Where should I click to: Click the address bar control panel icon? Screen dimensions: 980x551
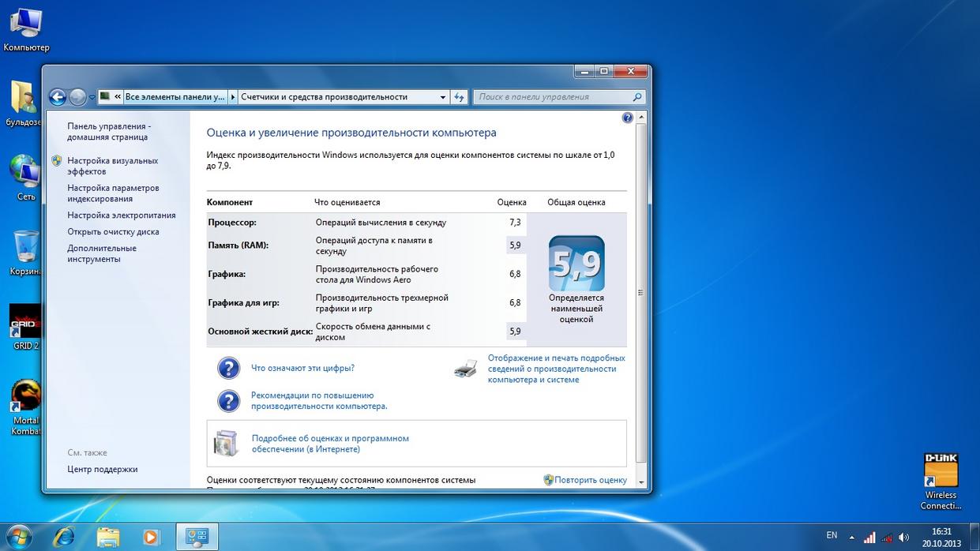(106, 97)
